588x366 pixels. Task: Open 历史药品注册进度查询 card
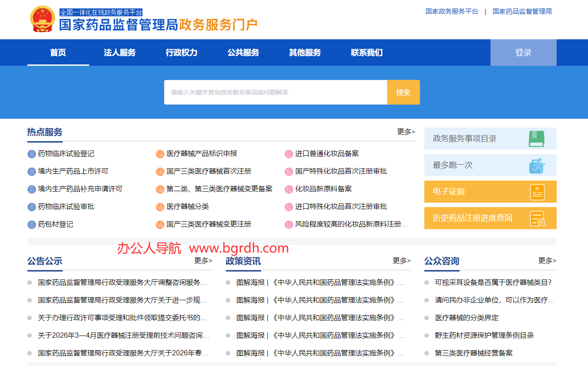(x=491, y=218)
